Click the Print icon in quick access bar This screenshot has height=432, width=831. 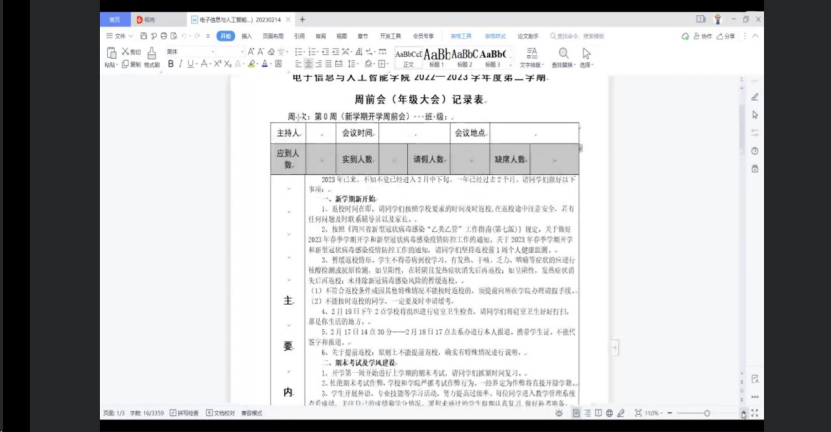tap(163, 36)
